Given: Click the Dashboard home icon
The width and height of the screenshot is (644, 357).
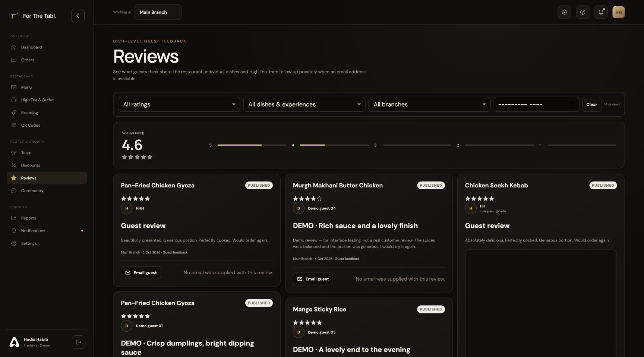Looking at the screenshot, I should tap(14, 47).
